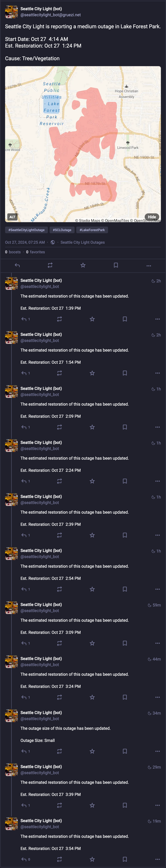
Task: Favorite the main outage post with star
Action: 83,266
